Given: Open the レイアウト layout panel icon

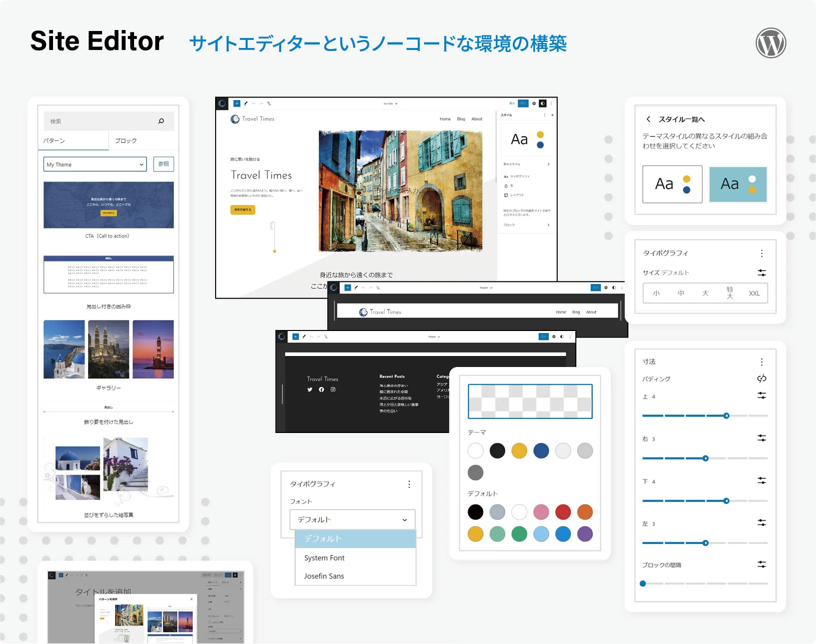Looking at the screenshot, I should coord(506,195).
